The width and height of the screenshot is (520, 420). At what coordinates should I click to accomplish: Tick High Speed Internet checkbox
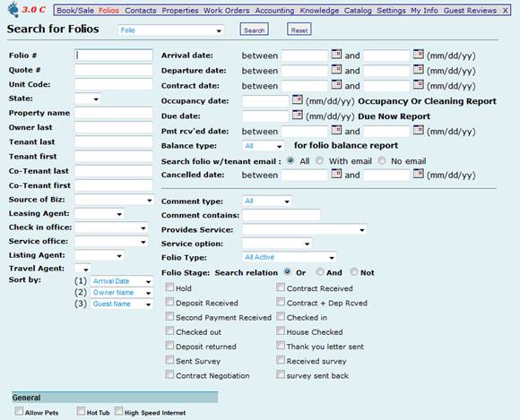click(x=118, y=411)
